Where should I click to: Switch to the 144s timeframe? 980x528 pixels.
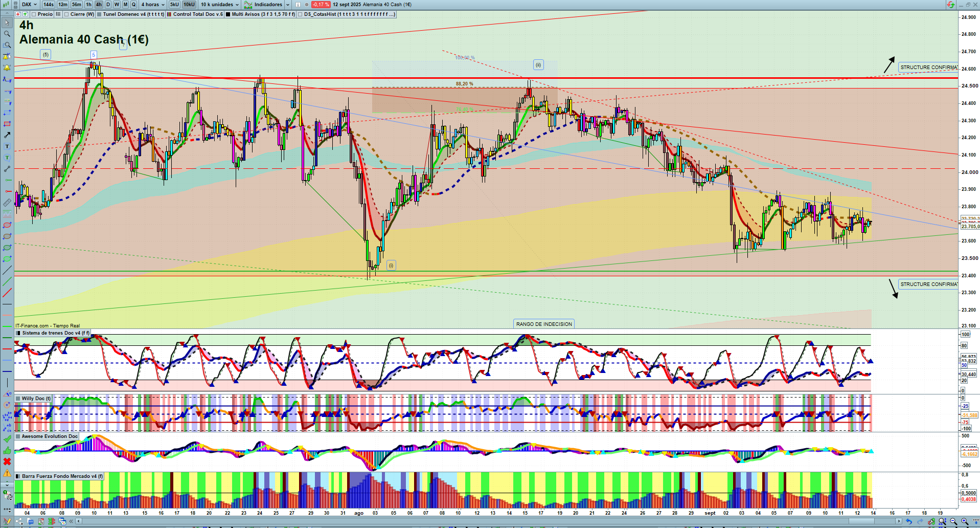click(x=49, y=5)
